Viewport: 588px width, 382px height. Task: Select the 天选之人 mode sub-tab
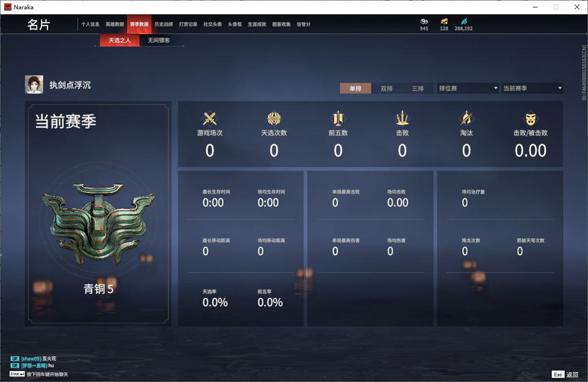tap(120, 40)
